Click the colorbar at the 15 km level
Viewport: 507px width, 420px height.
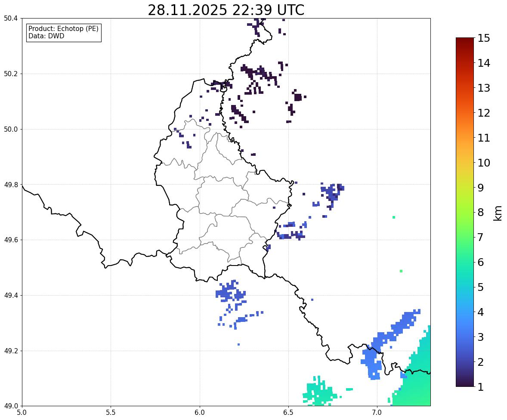pyautogui.click(x=465, y=38)
